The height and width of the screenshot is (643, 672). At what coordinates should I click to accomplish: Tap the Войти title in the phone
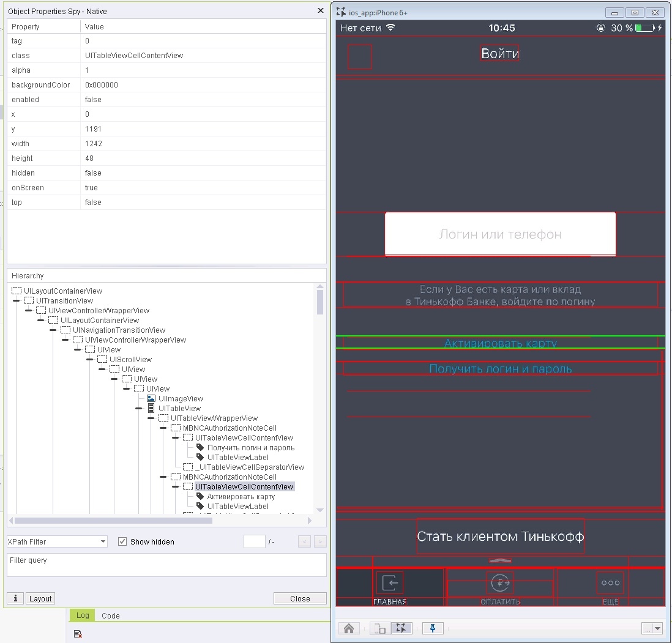[499, 53]
